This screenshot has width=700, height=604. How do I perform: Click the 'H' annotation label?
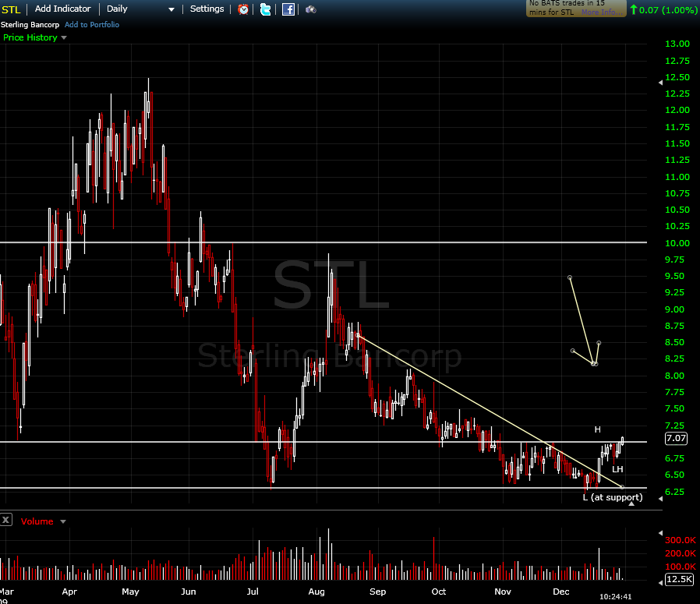click(597, 429)
